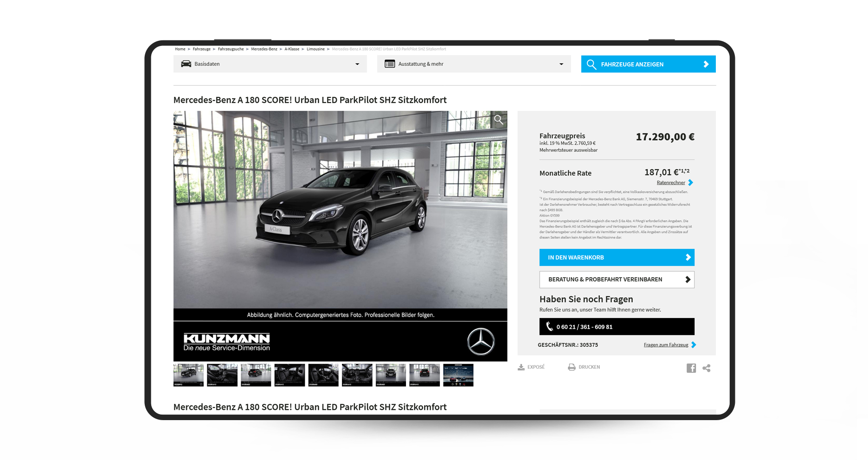Select the fifth gallery thumbnail
This screenshot has height=460, width=868.
click(x=323, y=375)
